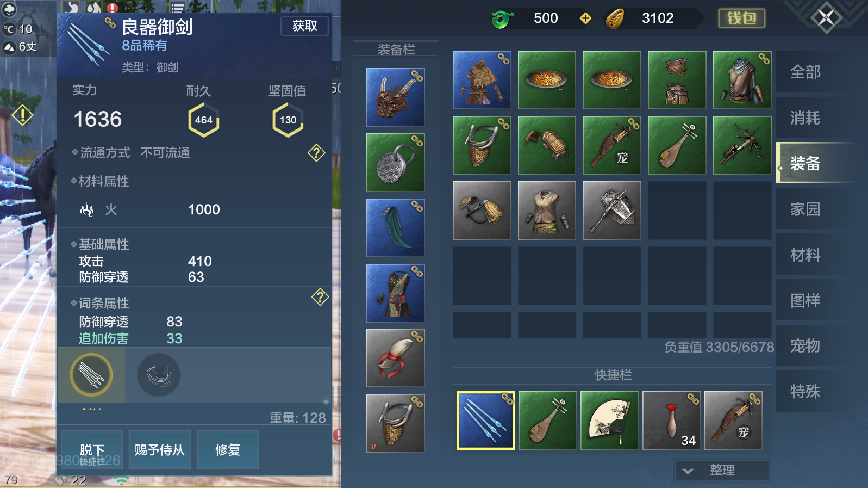The width and height of the screenshot is (868, 488).
Task: Open the 整理 sort dropdown
Action: click(722, 471)
